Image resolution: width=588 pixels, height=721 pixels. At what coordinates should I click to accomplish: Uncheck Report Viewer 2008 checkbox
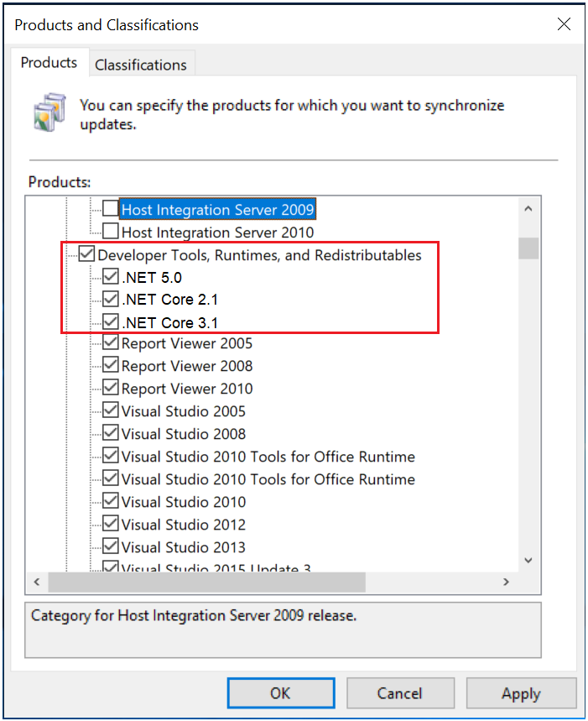coord(110,365)
